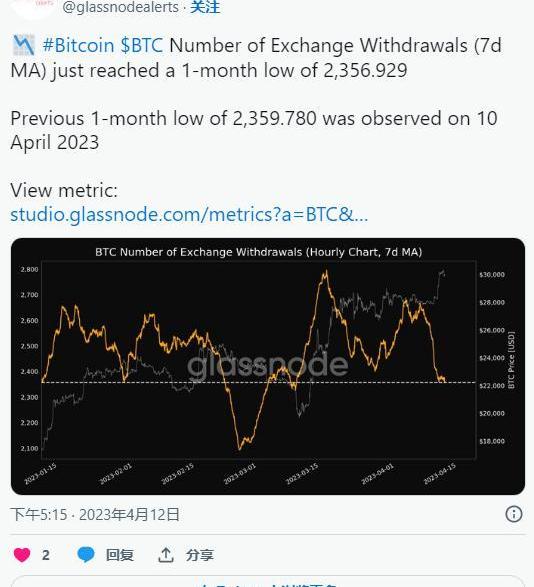
Task: Open the #Bitcoin hashtag link
Action: point(78,45)
